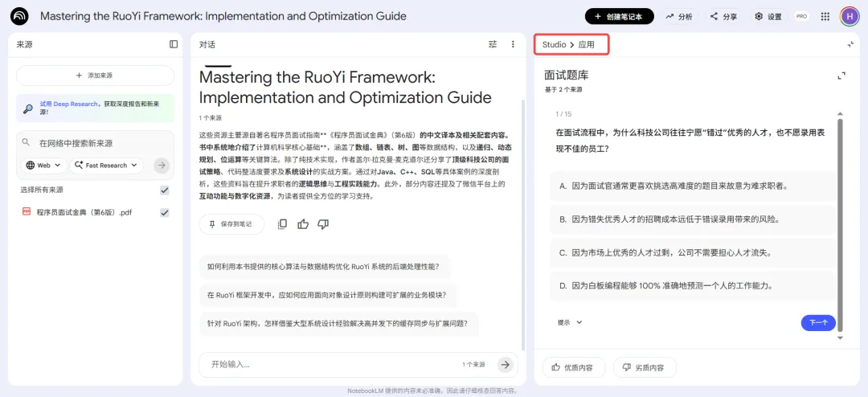Viewport: 868px width, 397px height.
Task: Click the 劣质内容 feedback button
Action: 645,367
